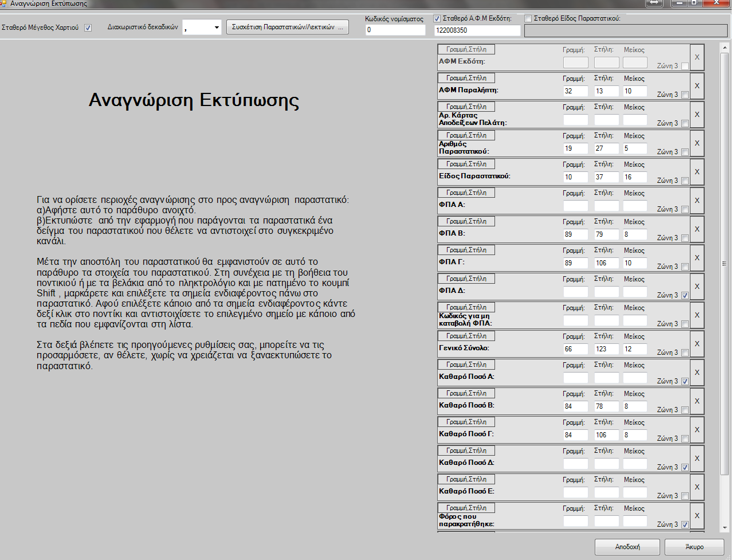734x560 pixels.
Task: Check Ζώνη 3 for ΑΦΜ Παραλήπτη
Action: tap(685, 95)
